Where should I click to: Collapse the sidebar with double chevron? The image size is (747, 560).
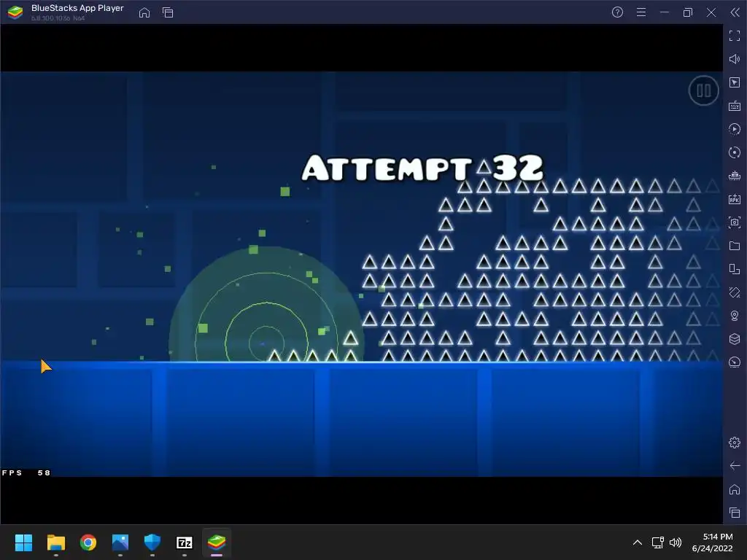pyautogui.click(x=735, y=12)
